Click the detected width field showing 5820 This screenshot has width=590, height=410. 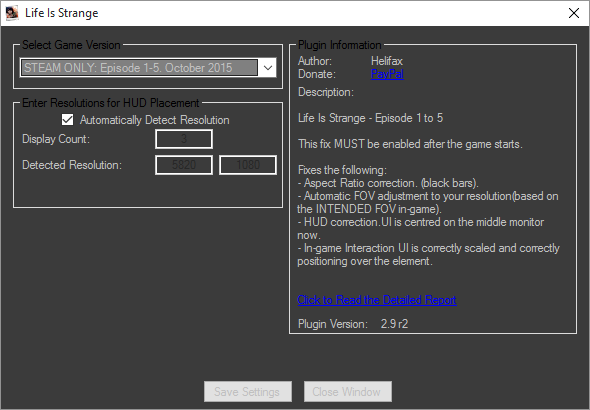coord(184,165)
